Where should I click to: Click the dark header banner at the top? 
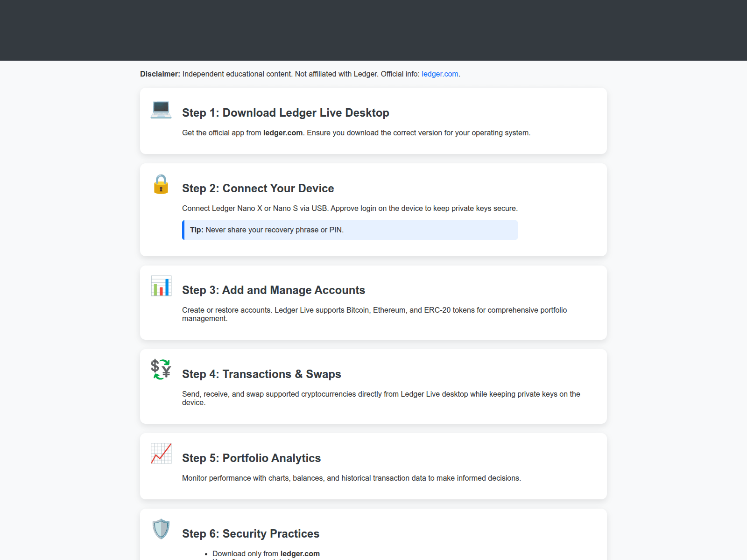pyautogui.click(x=373, y=30)
